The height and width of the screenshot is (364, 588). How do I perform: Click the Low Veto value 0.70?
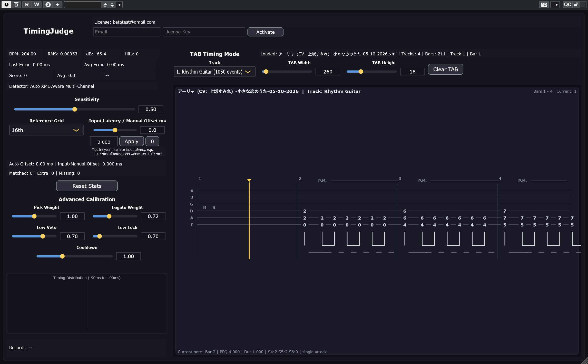72,236
